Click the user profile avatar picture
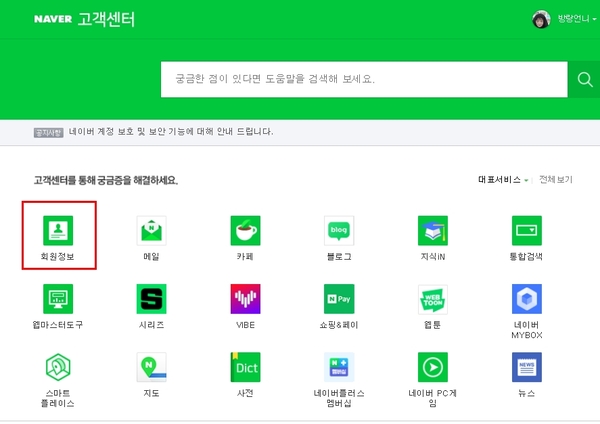This screenshot has width=600, height=424. click(x=541, y=19)
